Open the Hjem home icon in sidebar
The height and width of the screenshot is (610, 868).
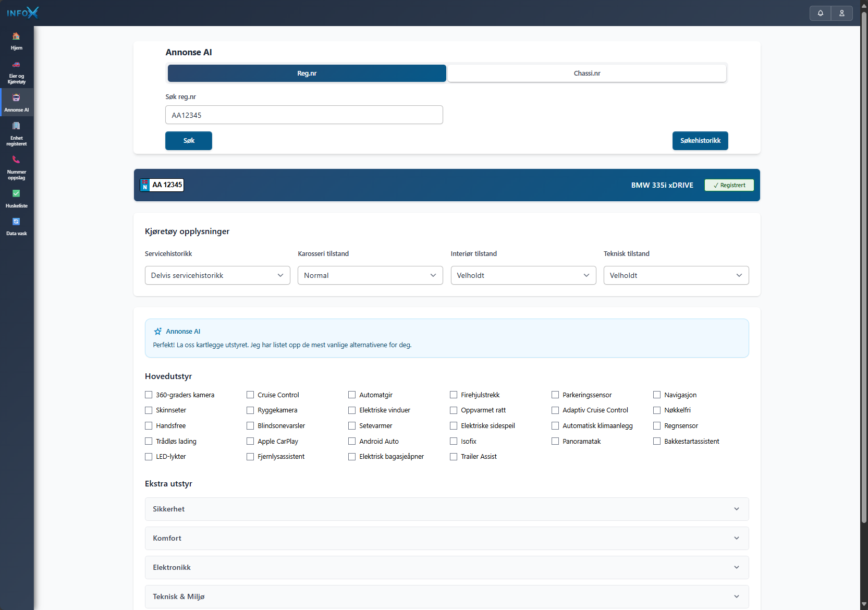(16, 36)
